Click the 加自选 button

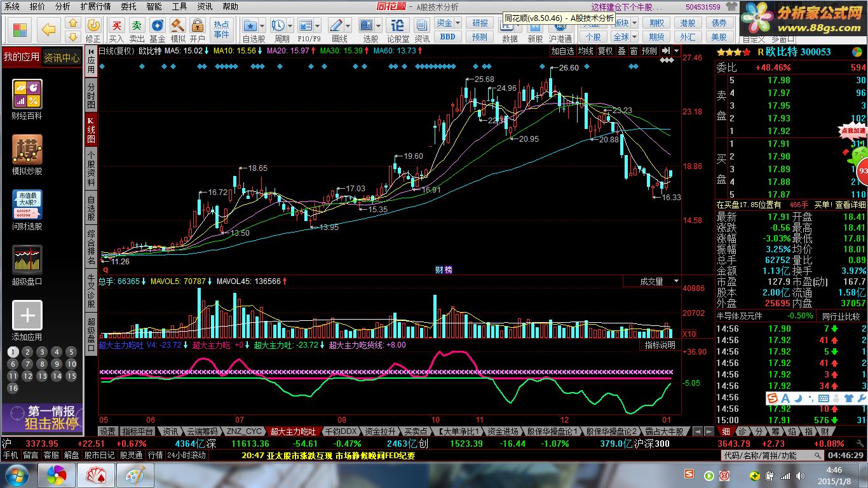tap(562, 51)
